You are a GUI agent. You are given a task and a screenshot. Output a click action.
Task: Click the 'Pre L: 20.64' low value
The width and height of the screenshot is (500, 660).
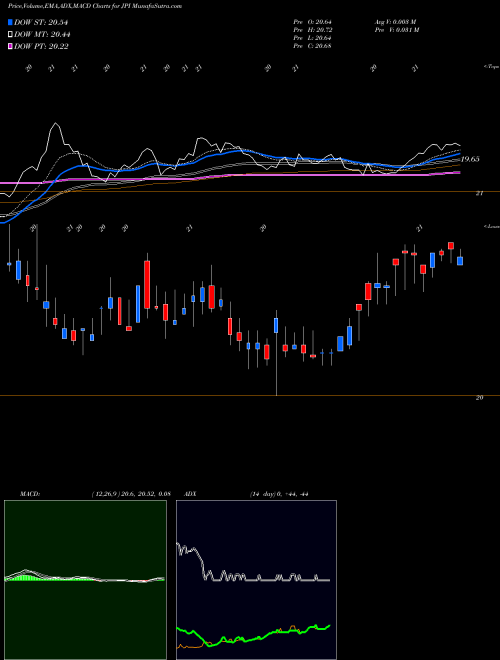(x=312, y=38)
